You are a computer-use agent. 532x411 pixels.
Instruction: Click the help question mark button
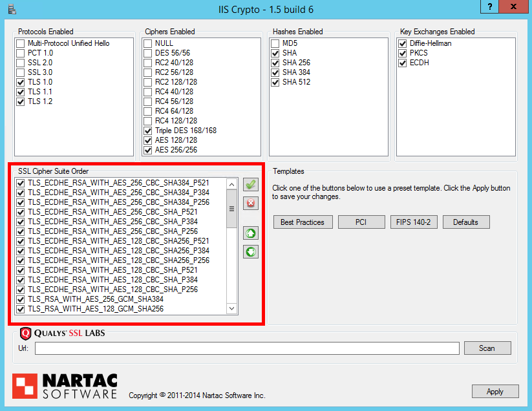[x=491, y=6]
